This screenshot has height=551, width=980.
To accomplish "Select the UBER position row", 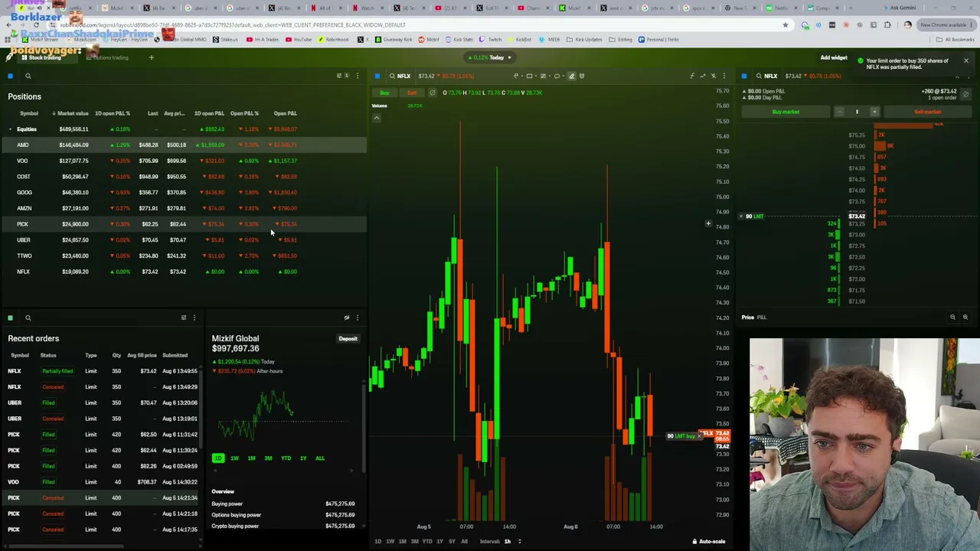I will coord(184,240).
